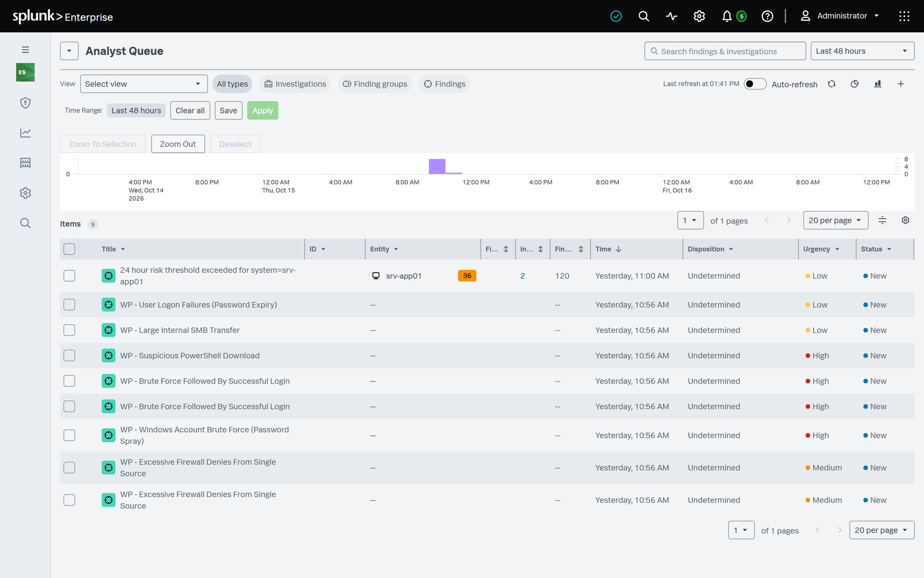Viewport: 924px width, 578px height.
Task: Select checkbox for User Logon Failures row
Action: point(69,304)
